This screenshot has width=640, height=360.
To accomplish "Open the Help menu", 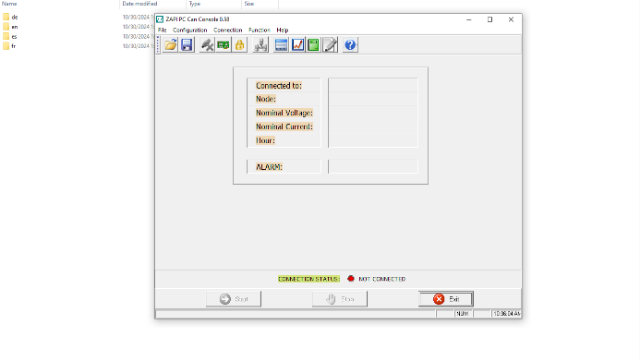I will click(x=282, y=30).
